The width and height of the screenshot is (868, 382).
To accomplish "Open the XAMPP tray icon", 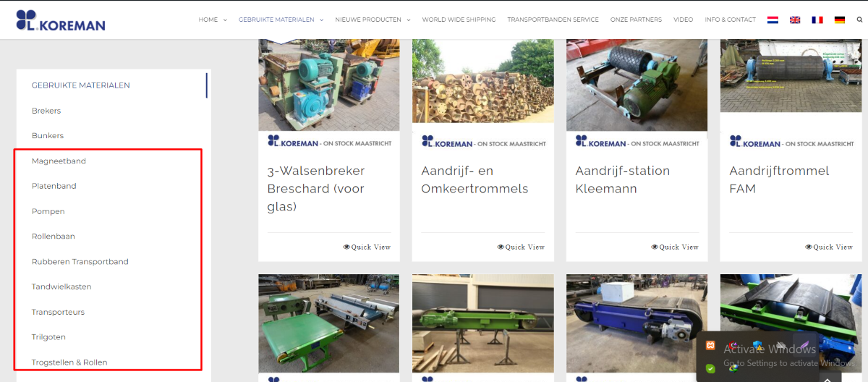I will (x=711, y=345).
